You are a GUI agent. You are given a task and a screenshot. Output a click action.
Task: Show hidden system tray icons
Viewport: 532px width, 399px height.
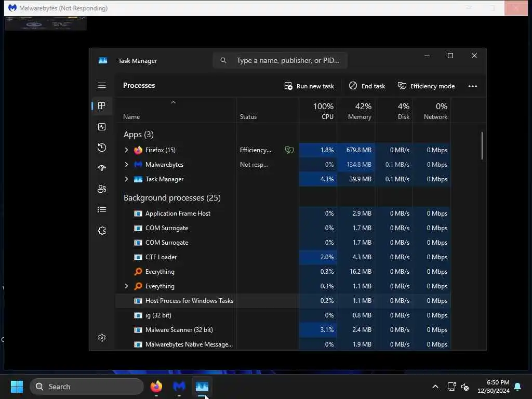tap(435, 387)
